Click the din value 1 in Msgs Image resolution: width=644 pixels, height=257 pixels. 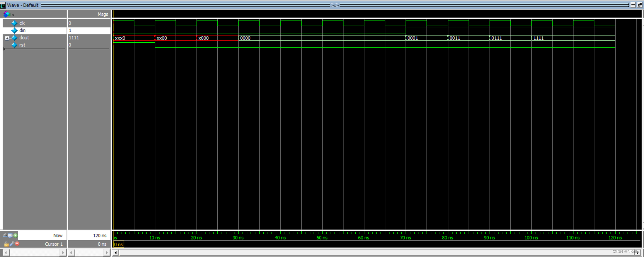click(x=70, y=30)
